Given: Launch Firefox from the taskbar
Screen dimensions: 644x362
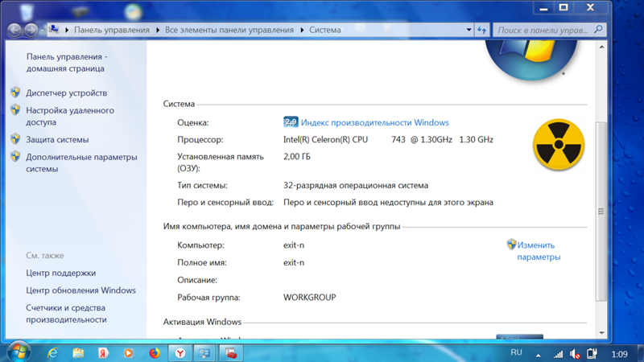Looking at the screenshot, I should pos(155,353).
